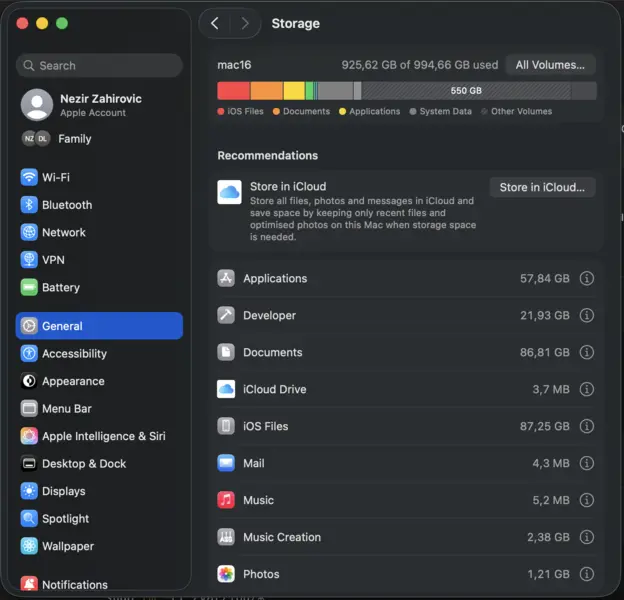The height and width of the screenshot is (600, 624).
Task: Click the Music Creation row label
Action: click(x=282, y=537)
